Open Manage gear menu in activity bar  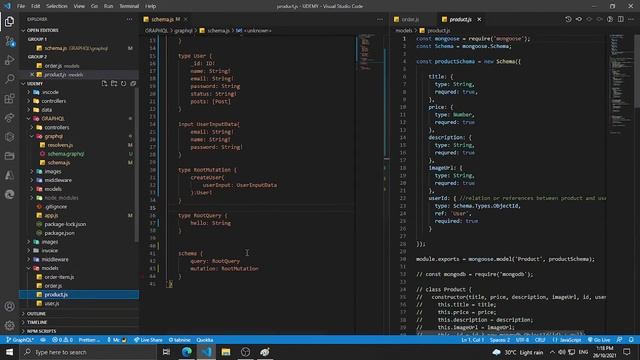tap(9, 325)
